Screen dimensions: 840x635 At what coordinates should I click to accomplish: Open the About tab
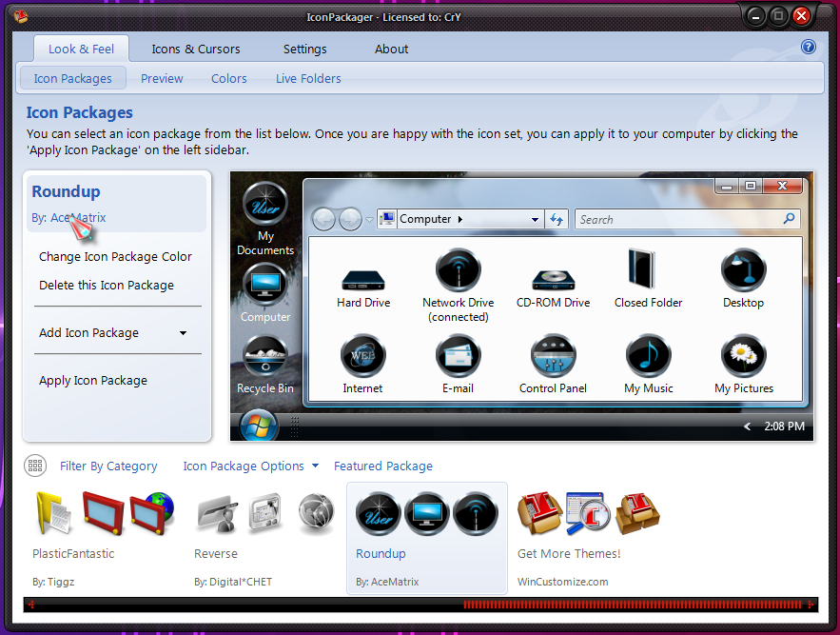[x=391, y=49]
